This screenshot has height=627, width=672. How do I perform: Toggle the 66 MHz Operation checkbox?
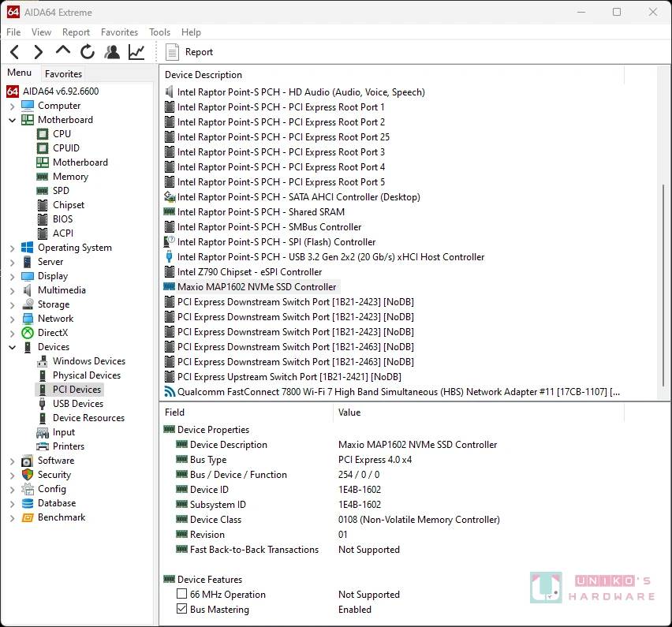point(182,595)
